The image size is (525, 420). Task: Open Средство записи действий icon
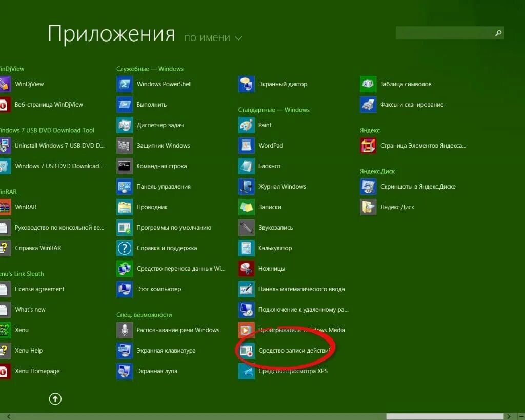pyautogui.click(x=247, y=351)
